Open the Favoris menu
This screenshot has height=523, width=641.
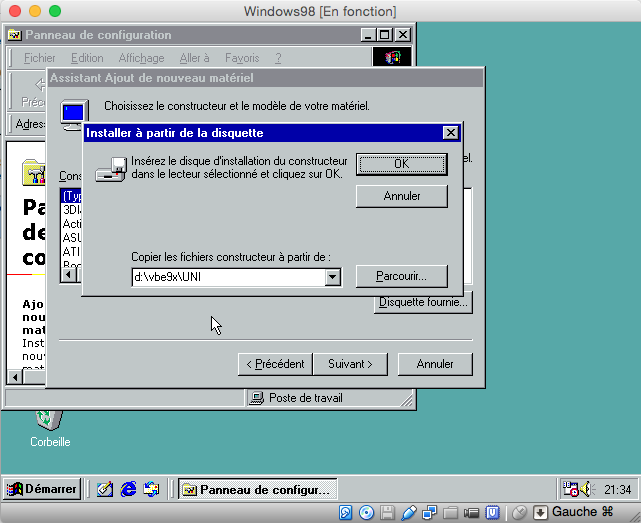click(242, 58)
